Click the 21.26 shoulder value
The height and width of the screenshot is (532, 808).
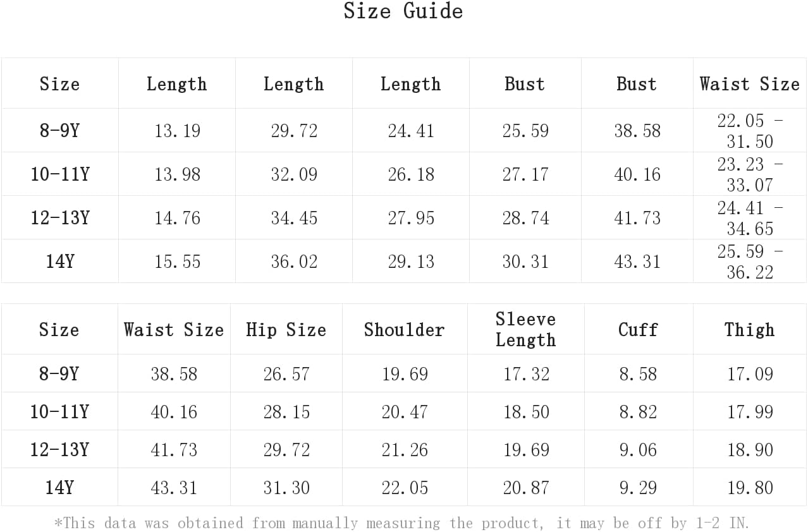click(x=405, y=449)
